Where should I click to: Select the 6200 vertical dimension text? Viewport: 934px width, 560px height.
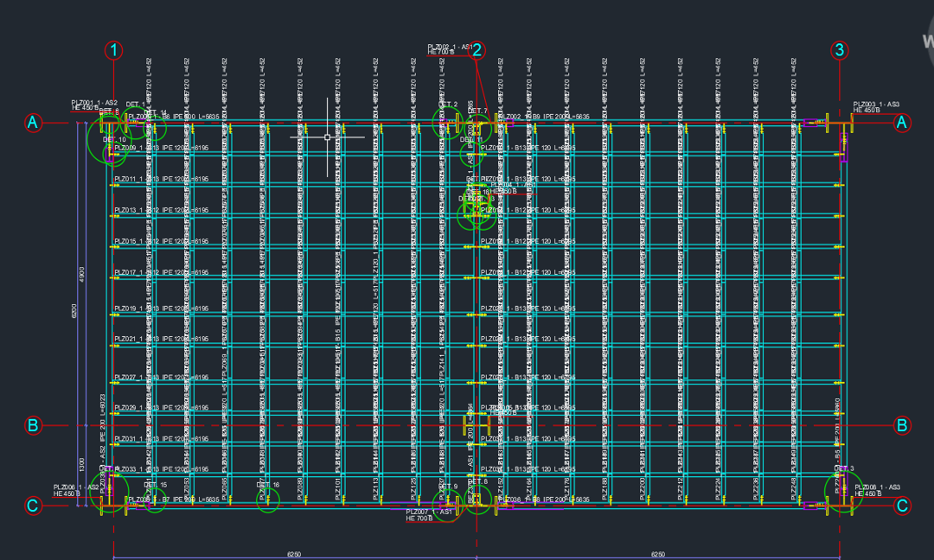tap(74, 310)
